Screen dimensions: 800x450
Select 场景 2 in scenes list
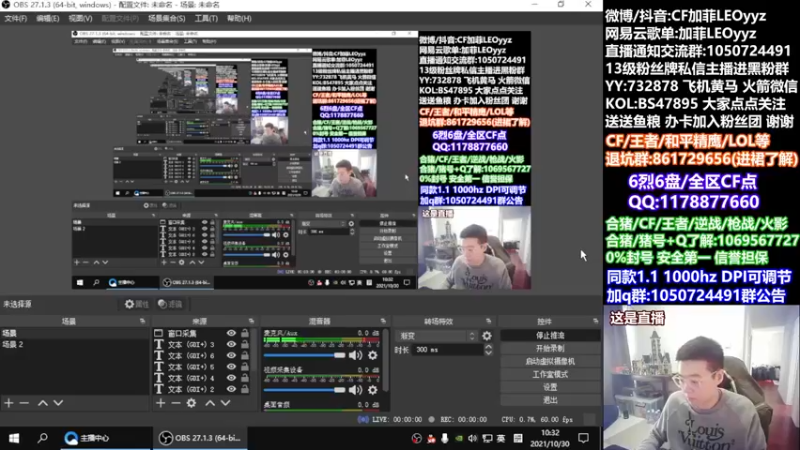74,344
